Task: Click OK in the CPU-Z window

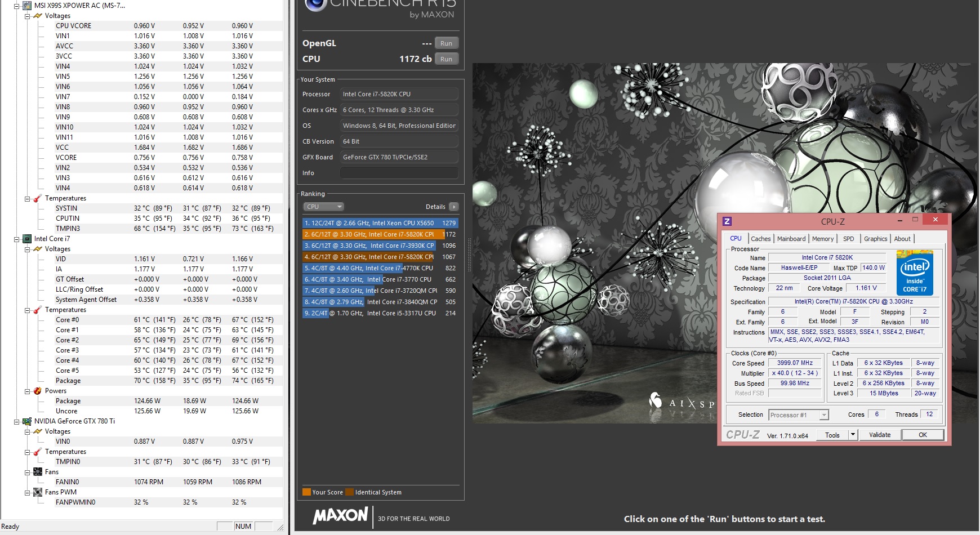Action: (923, 435)
